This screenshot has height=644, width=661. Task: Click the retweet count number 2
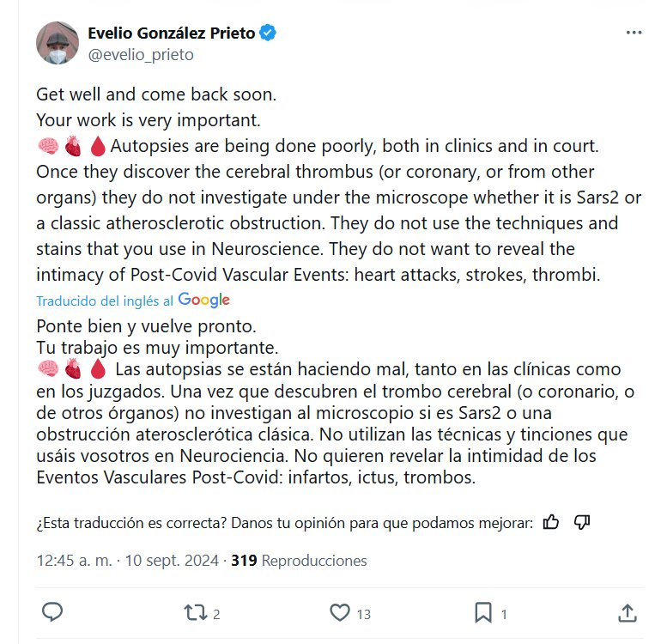(217, 614)
